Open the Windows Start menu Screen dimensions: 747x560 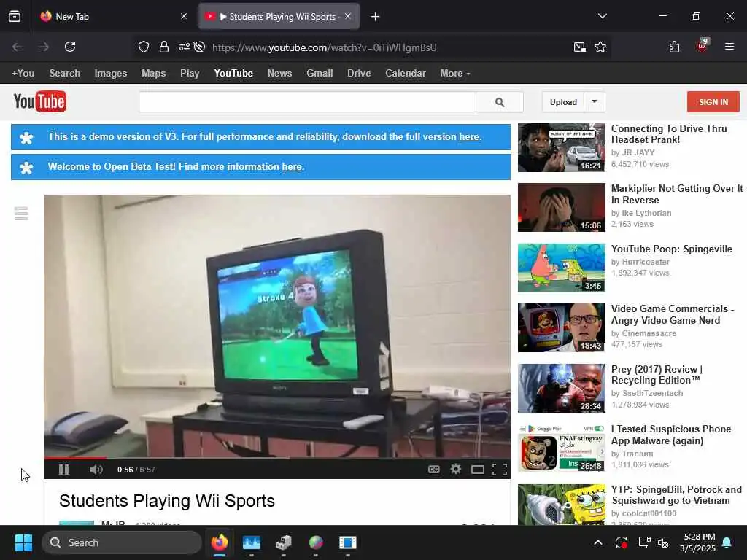click(x=23, y=542)
